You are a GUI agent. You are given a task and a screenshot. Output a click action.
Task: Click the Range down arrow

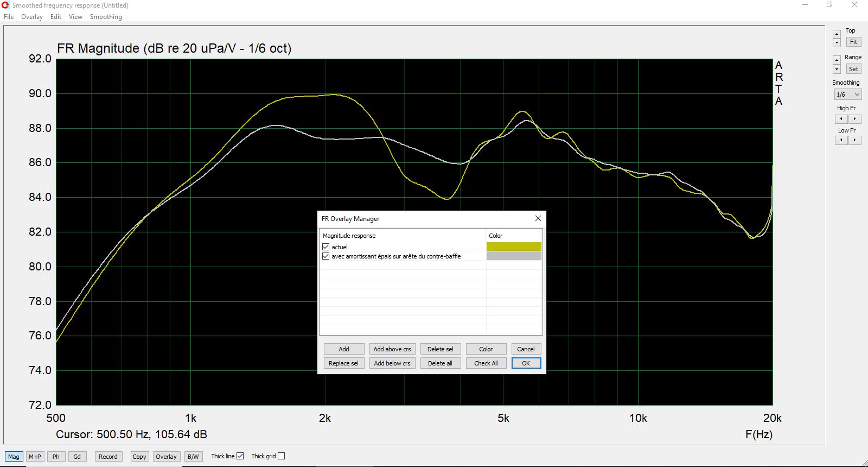[837, 69]
